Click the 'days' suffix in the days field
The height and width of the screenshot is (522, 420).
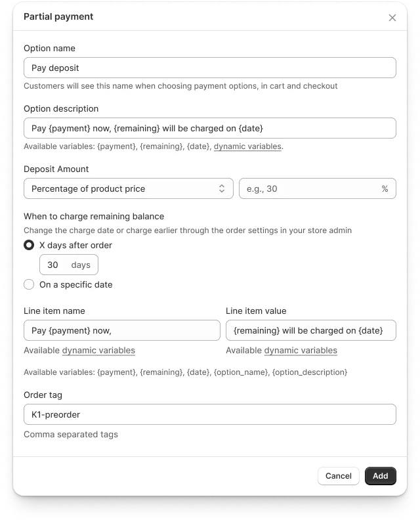point(81,265)
